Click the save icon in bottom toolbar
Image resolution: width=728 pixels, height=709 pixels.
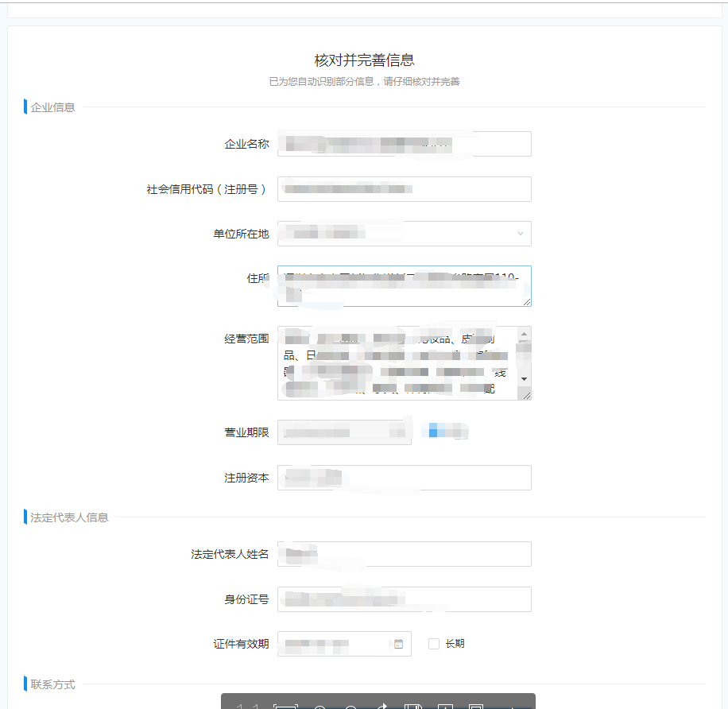tap(412, 706)
